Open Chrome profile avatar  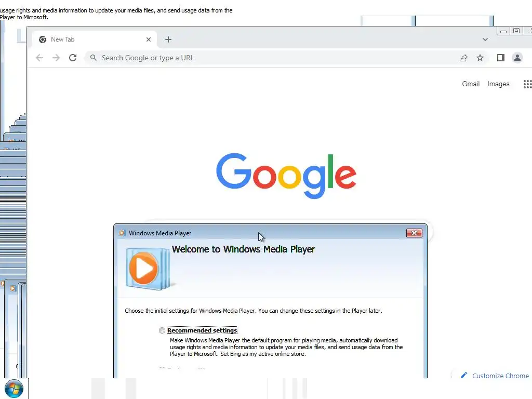tap(517, 58)
